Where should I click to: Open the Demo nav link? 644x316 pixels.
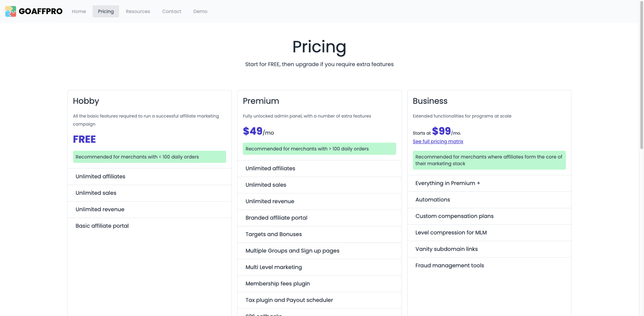(200, 11)
